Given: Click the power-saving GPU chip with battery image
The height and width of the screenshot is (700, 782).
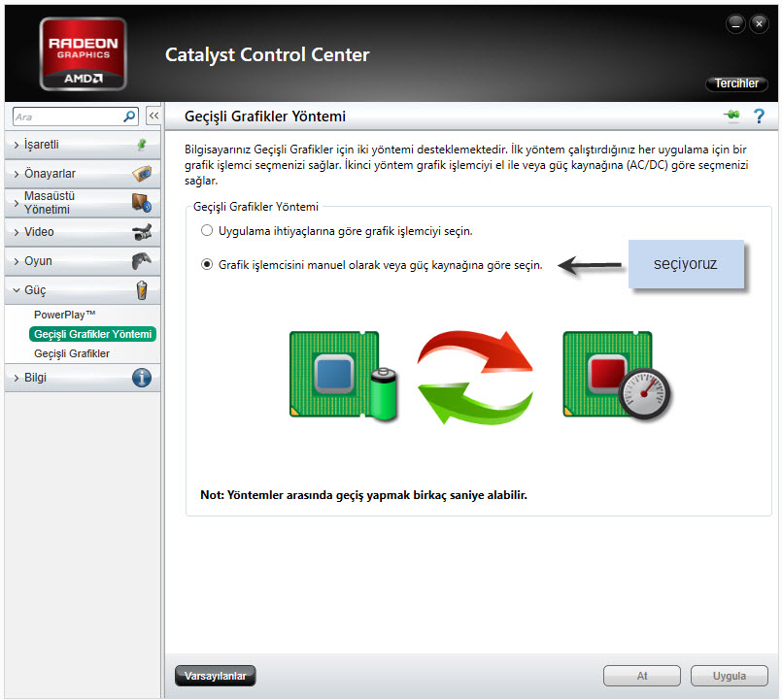Looking at the screenshot, I should click(344, 375).
